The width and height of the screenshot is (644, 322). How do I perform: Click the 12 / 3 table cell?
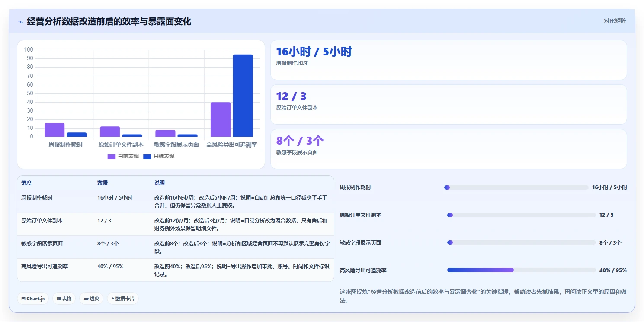click(104, 220)
